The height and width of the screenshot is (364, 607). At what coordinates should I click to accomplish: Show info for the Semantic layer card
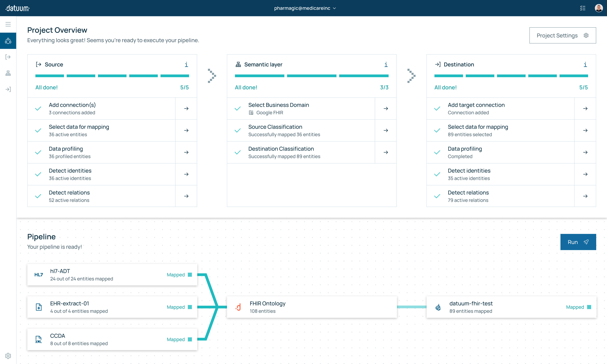coord(386,65)
